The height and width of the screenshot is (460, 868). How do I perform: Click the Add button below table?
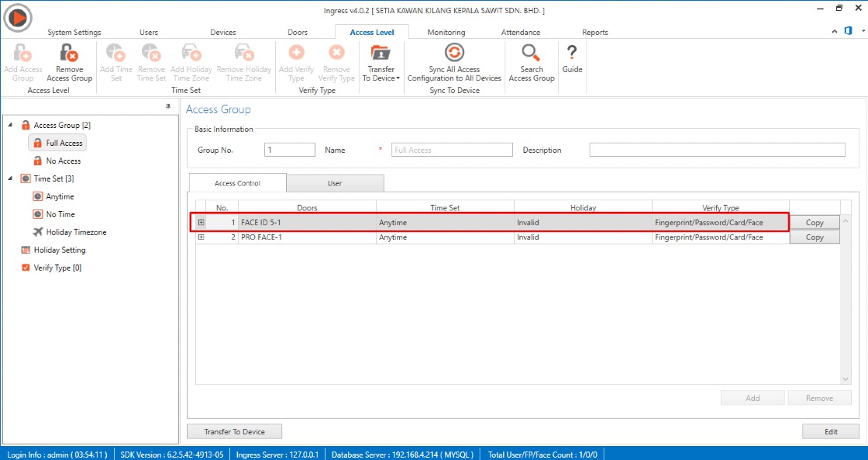point(753,398)
